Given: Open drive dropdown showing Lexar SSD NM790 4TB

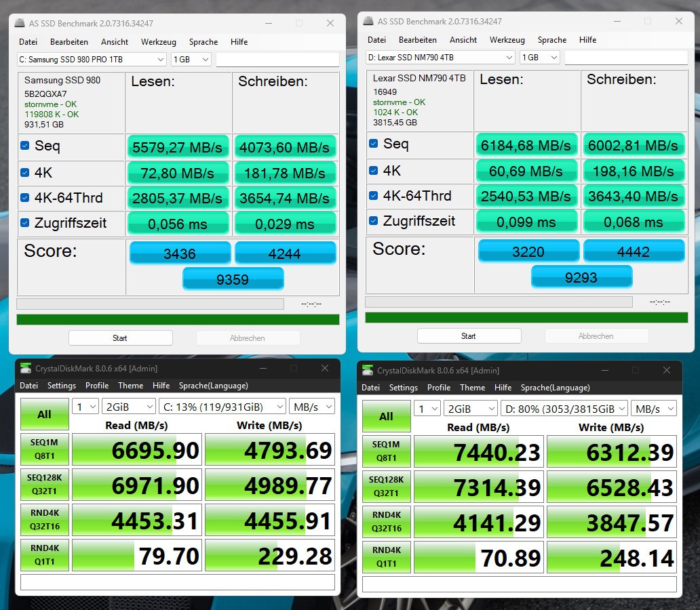Looking at the screenshot, I should tap(440, 57).
